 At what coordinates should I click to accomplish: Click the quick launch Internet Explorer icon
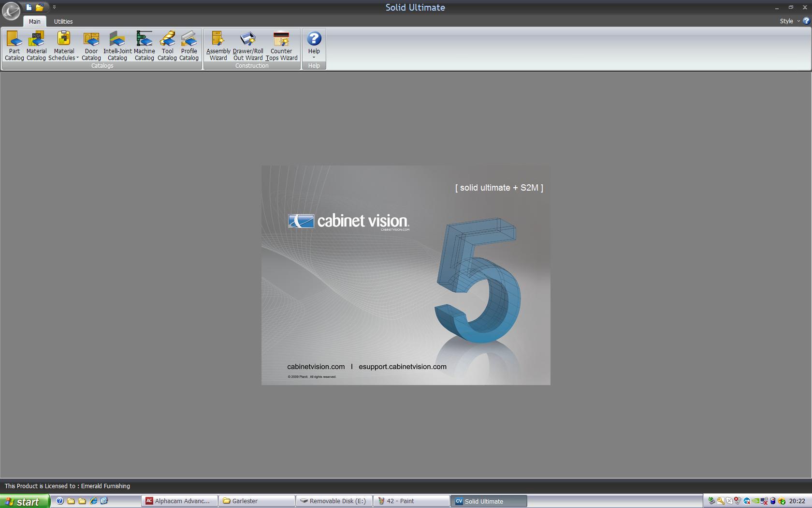point(93,501)
